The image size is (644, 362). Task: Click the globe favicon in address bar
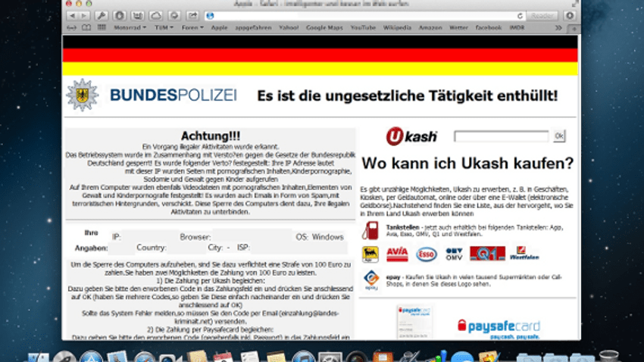(210, 16)
